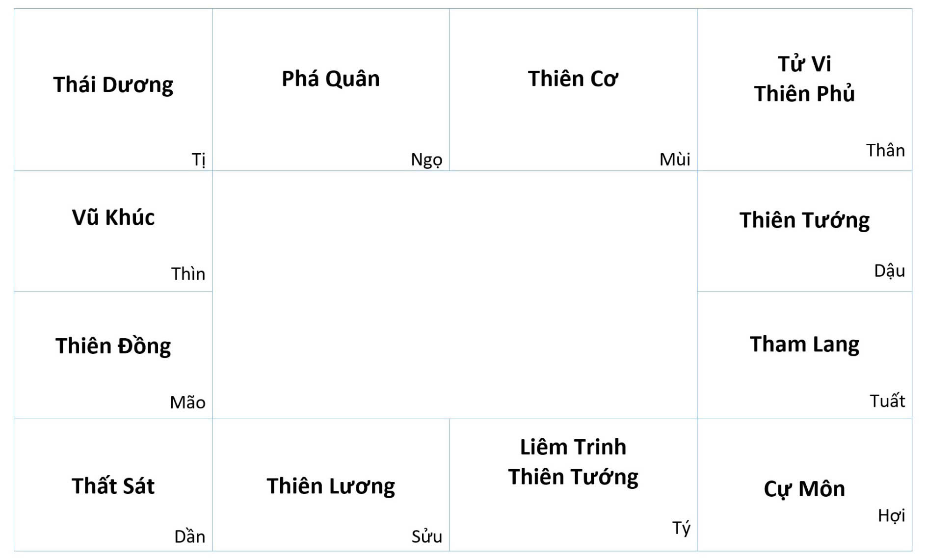926x560 pixels.
Task: Select the Tử Vi label
Action: (x=804, y=64)
